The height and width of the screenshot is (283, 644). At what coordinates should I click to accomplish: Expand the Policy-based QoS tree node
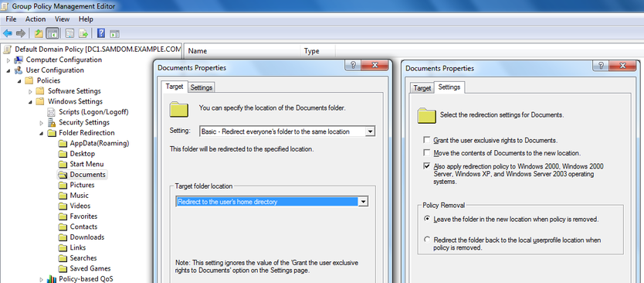[42, 280]
